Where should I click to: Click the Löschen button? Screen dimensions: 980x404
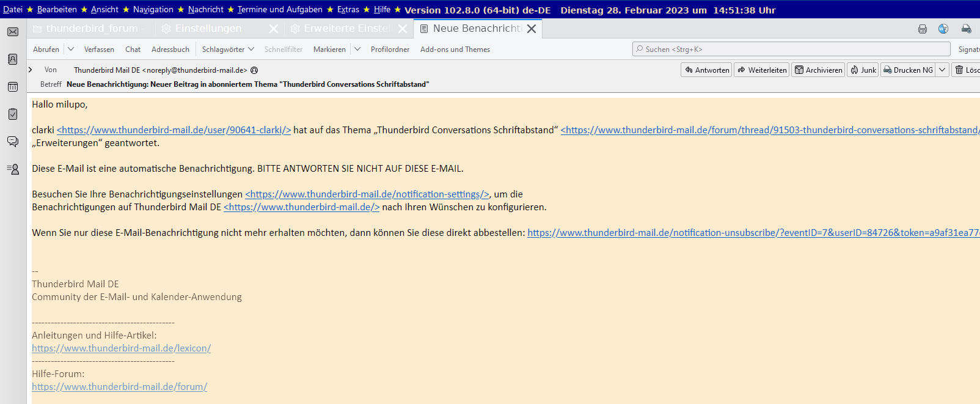(967, 70)
